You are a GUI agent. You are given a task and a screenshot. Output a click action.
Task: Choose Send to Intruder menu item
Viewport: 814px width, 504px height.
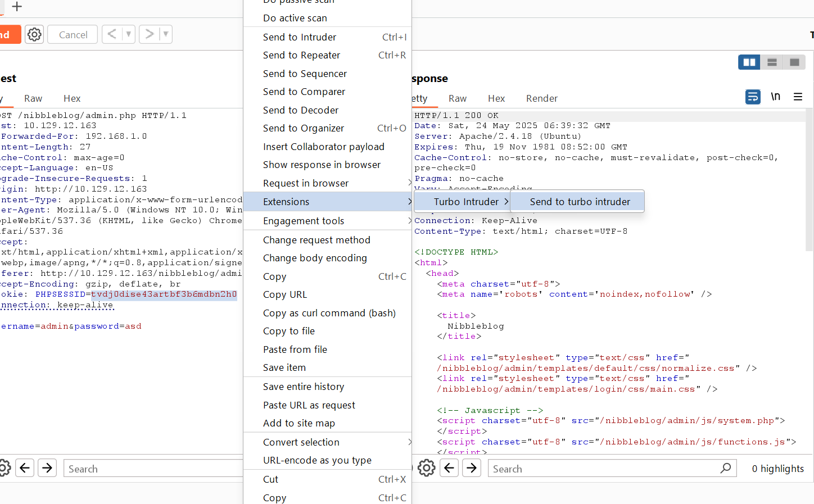[x=300, y=37]
